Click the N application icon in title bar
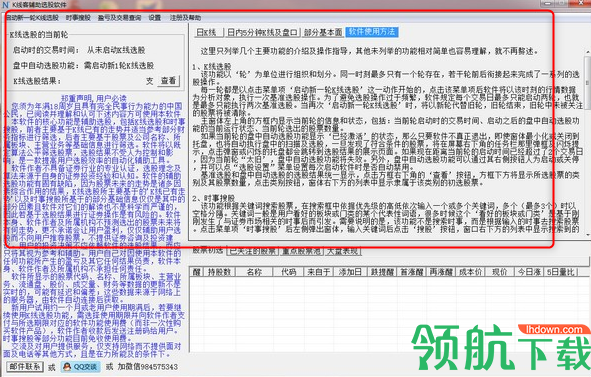Image resolution: width=591 pixels, height=377 pixels. [x=5, y=5]
